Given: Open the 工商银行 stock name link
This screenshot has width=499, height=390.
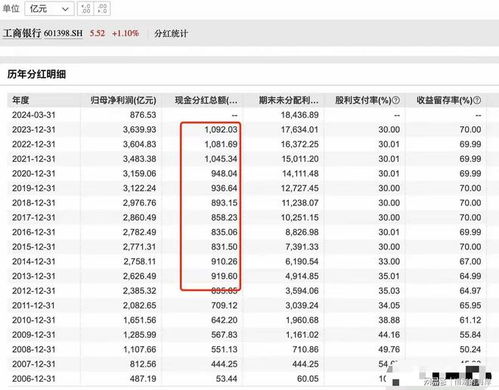Looking at the screenshot, I should pos(22,33).
